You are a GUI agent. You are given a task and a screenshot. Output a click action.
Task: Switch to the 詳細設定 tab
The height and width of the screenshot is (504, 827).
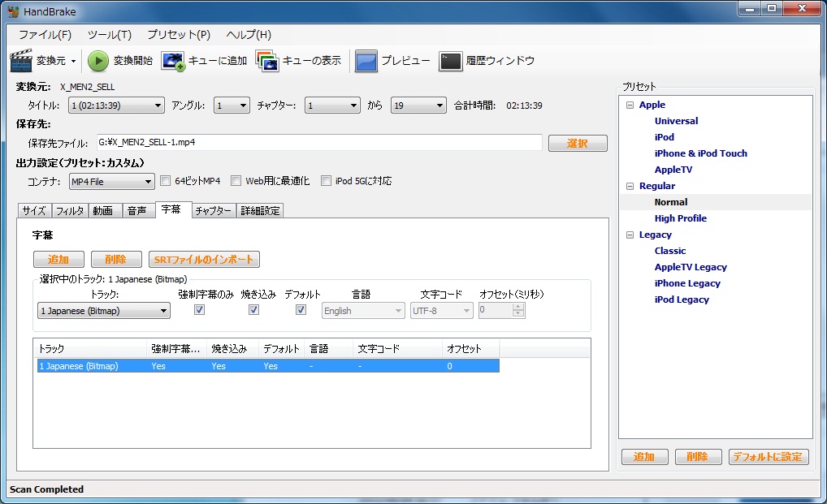pyautogui.click(x=260, y=211)
